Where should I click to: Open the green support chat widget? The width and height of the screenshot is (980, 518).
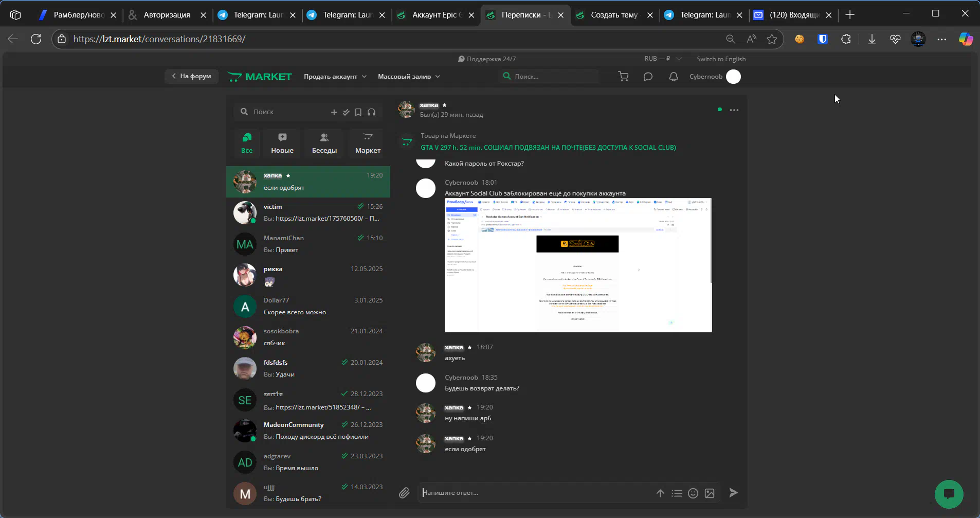(949, 494)
